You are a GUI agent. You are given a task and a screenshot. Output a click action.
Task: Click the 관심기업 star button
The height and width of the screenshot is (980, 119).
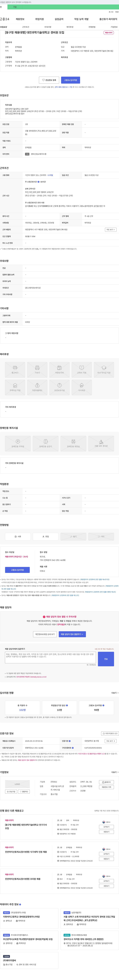11,792
